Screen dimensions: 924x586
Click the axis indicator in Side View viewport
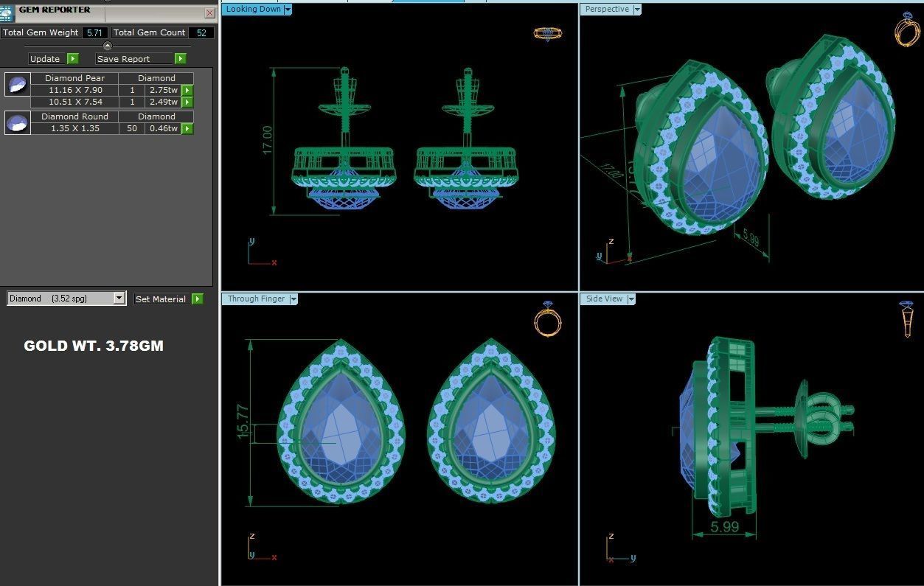pyautogui.click(x=621, y=546)
